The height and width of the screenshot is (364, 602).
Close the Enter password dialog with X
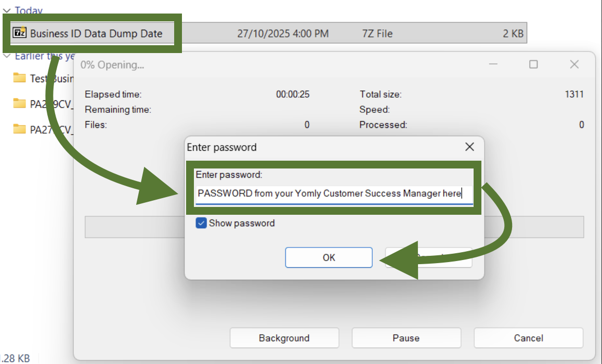[469, 147]
